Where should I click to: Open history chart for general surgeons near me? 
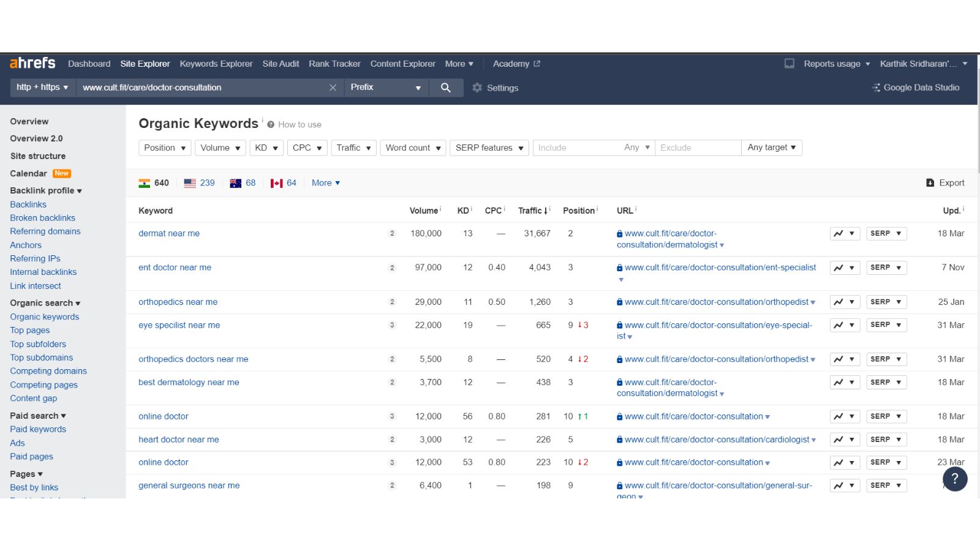pyautogui.click(x=845, y=485)
